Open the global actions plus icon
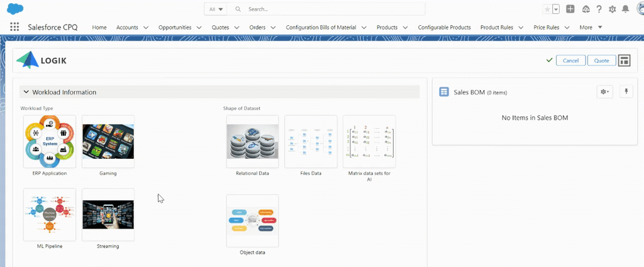 pos(570,9)
